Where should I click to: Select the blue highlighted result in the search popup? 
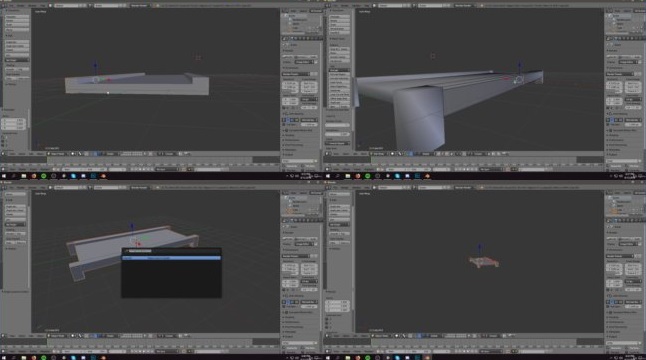171,258
